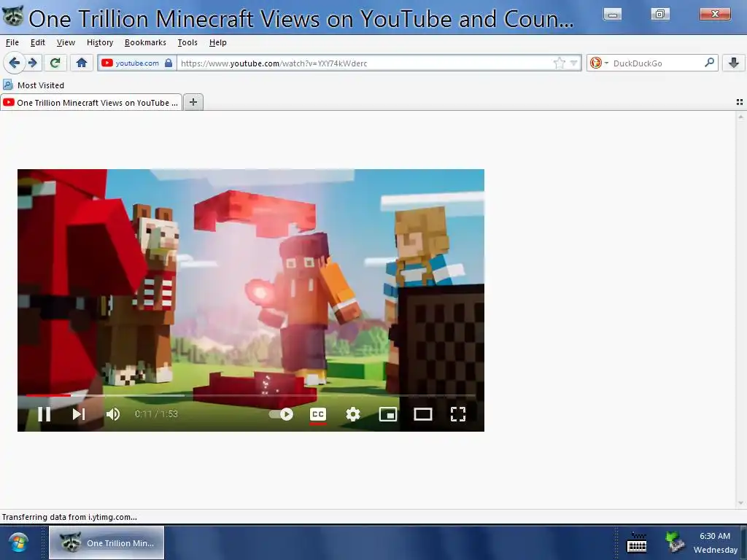
Task: Open the home page icon
Action: point(82,63)
